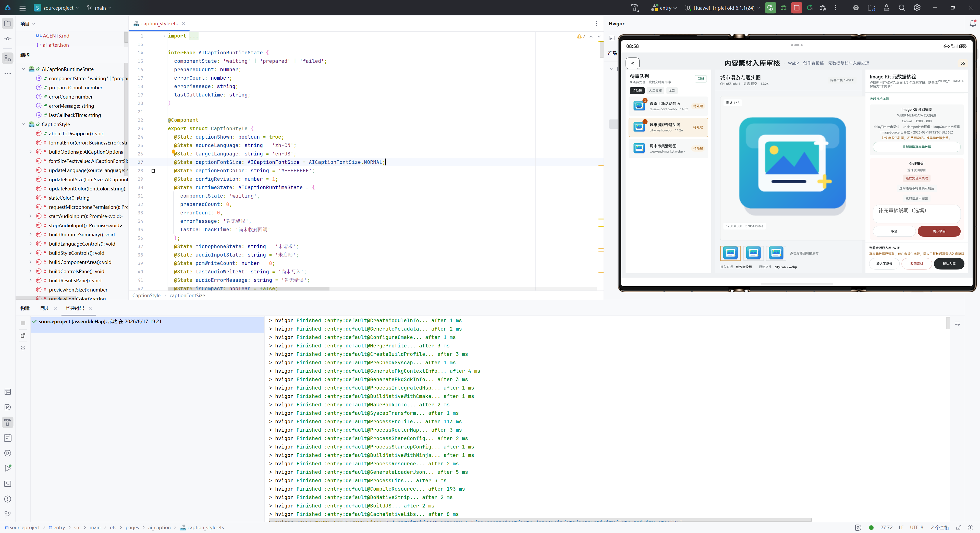
Task: Open IDE settings gear
Action: click(917, 8)
